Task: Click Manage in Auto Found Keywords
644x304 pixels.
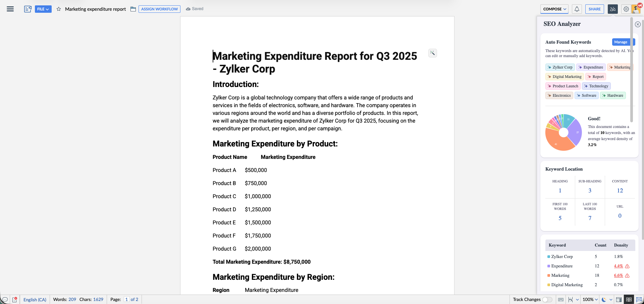Action: point(621,42)
